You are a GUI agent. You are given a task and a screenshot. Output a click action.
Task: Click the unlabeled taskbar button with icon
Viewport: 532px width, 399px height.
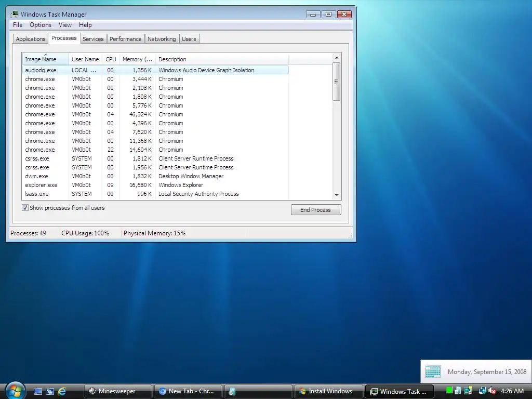coord(259,391)
